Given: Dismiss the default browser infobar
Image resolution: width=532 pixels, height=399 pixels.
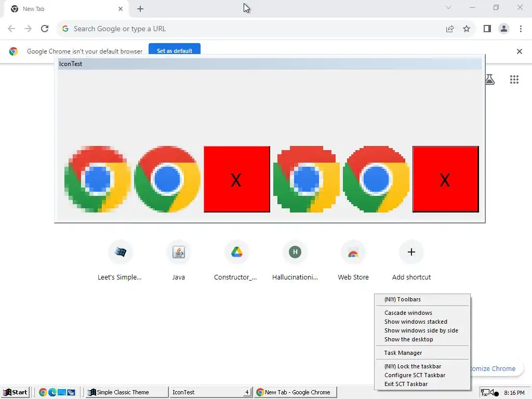Looking at the screenshot, I should [519, 51].
